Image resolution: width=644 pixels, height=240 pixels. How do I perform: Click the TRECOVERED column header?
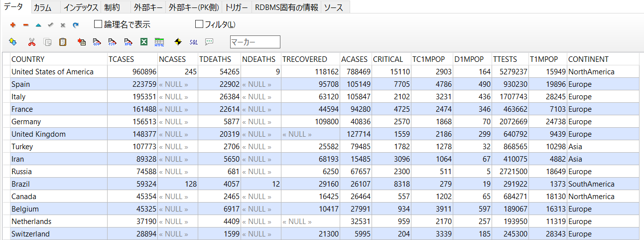[x=310, y=59]
